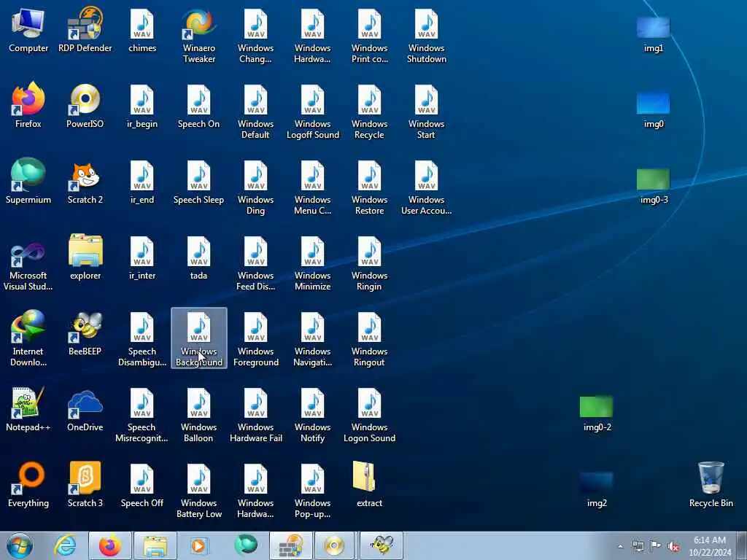This screenshot has height=560, width=747.
Task: Select ir_begin WAV file
Action: 142,106
